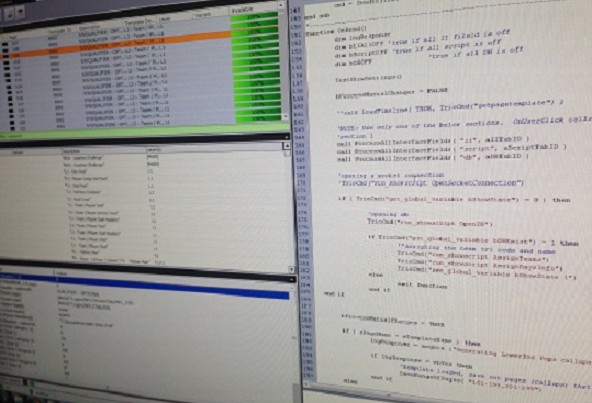Click the middle panel's scroll-up arrow

[287, 145]
